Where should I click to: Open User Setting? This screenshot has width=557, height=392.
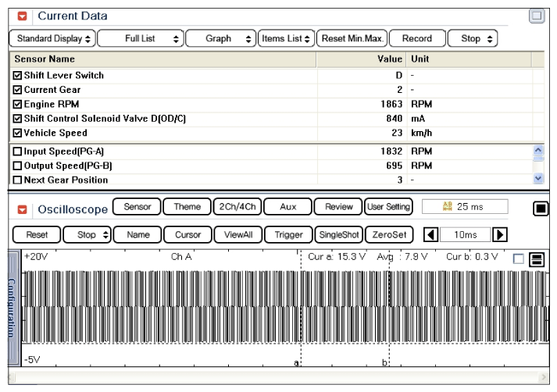(388, 207)
